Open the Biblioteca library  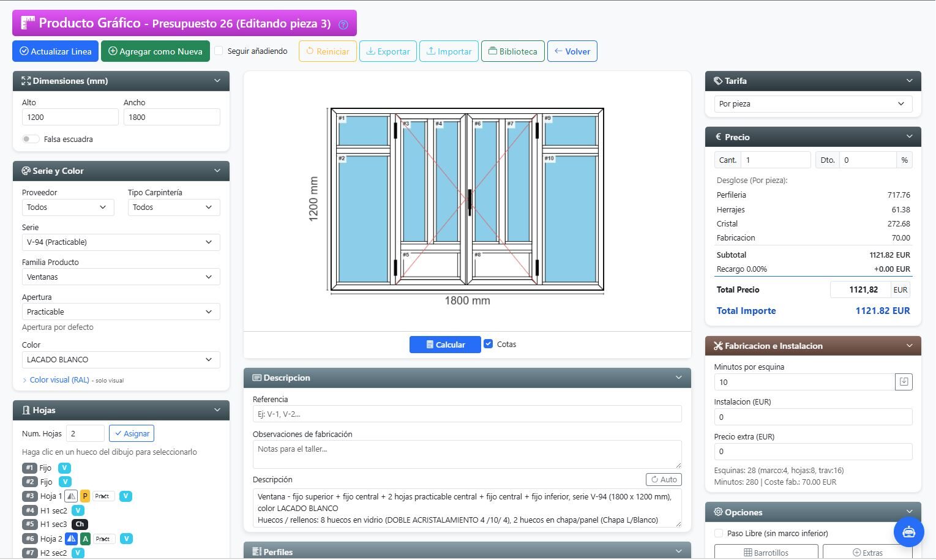point(513,51)
